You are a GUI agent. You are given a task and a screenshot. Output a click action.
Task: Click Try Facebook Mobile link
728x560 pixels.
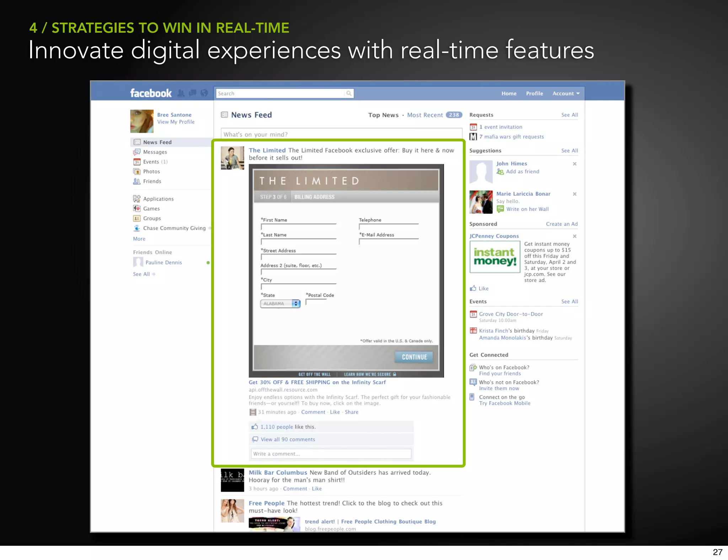[x=504, y=403]
